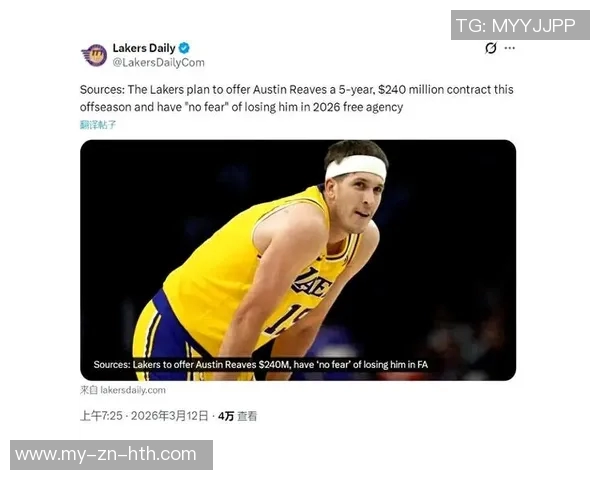
Task: Select the tweet body text about Austin Reaves
Action: point(297,98)
